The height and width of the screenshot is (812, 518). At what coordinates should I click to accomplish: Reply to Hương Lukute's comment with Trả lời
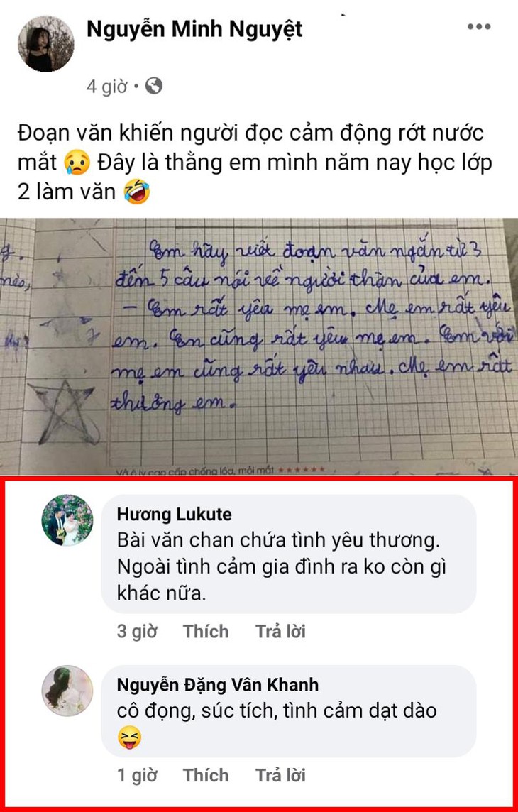click(x=280, y=631)
